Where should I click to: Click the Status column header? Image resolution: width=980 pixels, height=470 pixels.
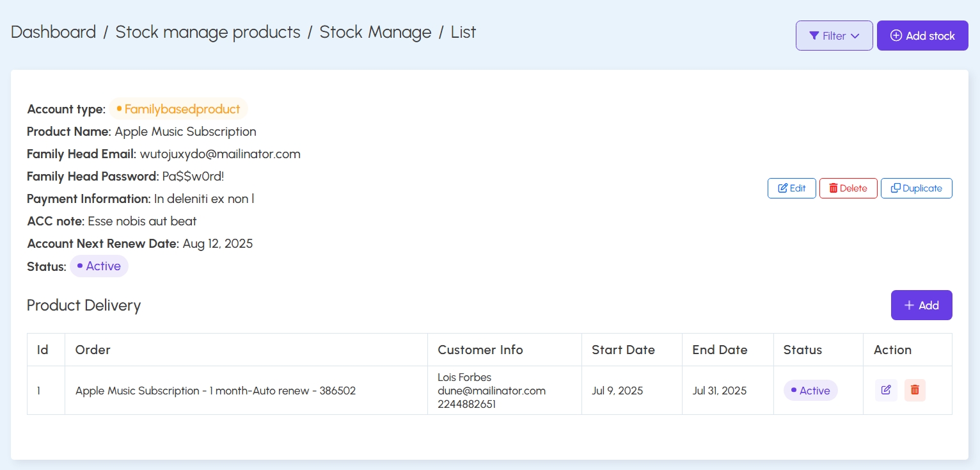tap(803, 350)
